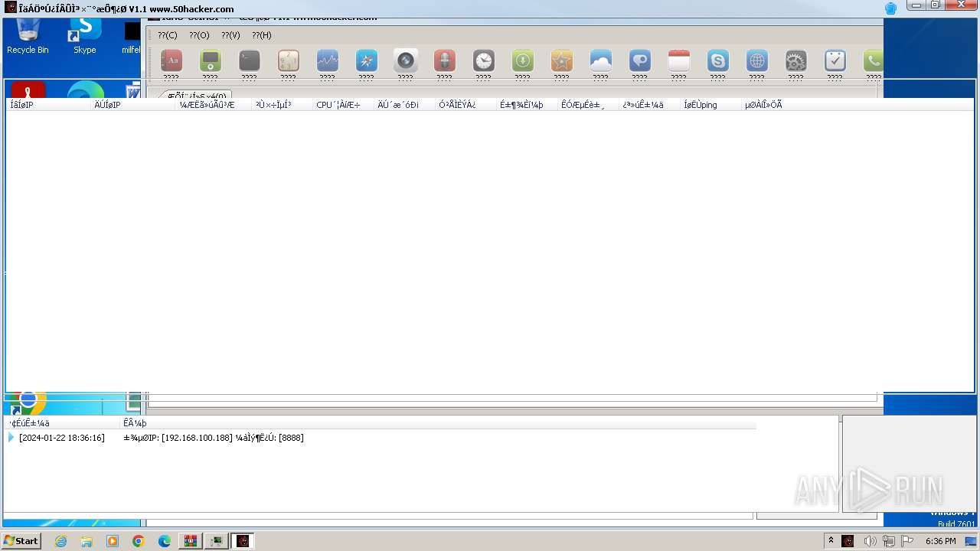Click the white cloud toolbar icon
Screen dimensions: 980x551
[600, 60]
